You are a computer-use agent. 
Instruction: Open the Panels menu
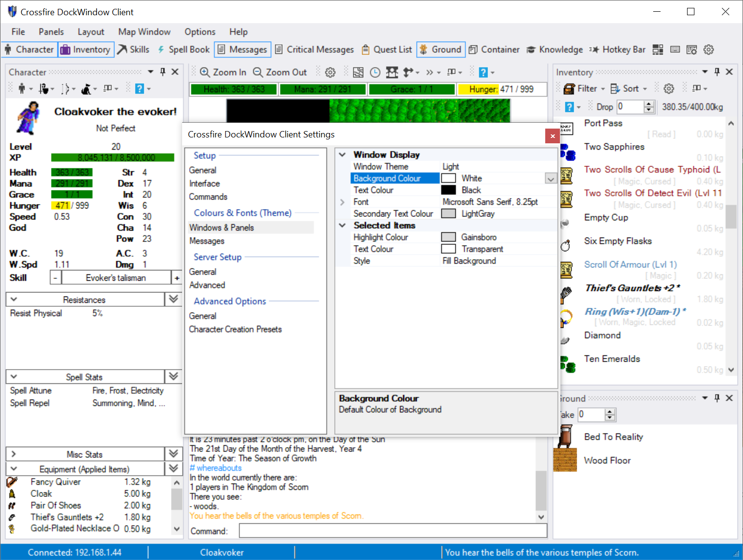51,32
